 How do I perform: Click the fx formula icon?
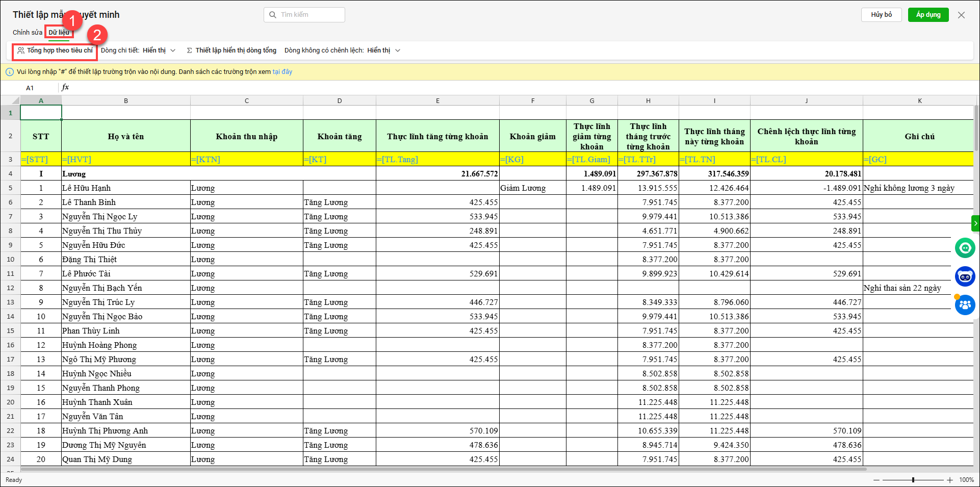[65, 88]
